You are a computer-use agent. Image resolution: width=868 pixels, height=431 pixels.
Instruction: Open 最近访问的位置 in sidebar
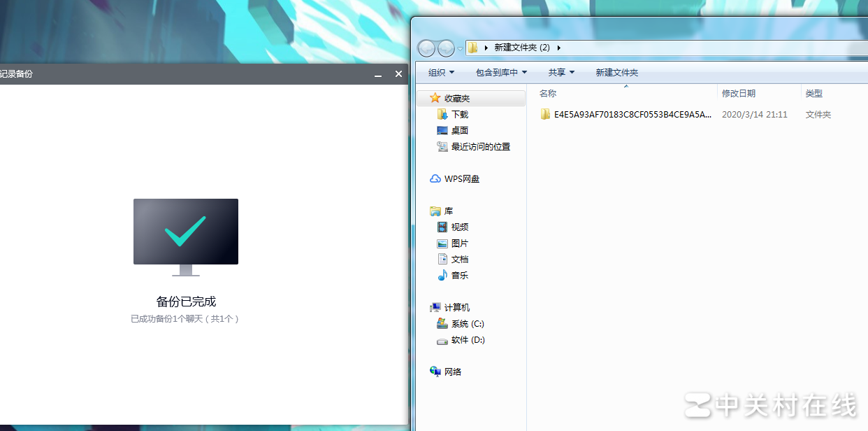click(x=480, y=147)
